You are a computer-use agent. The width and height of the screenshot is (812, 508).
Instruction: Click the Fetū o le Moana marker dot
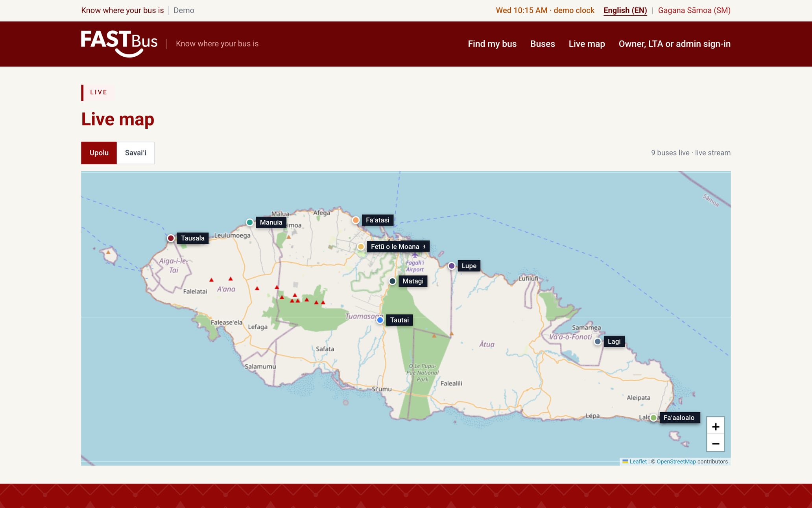(x=361, y=247)
